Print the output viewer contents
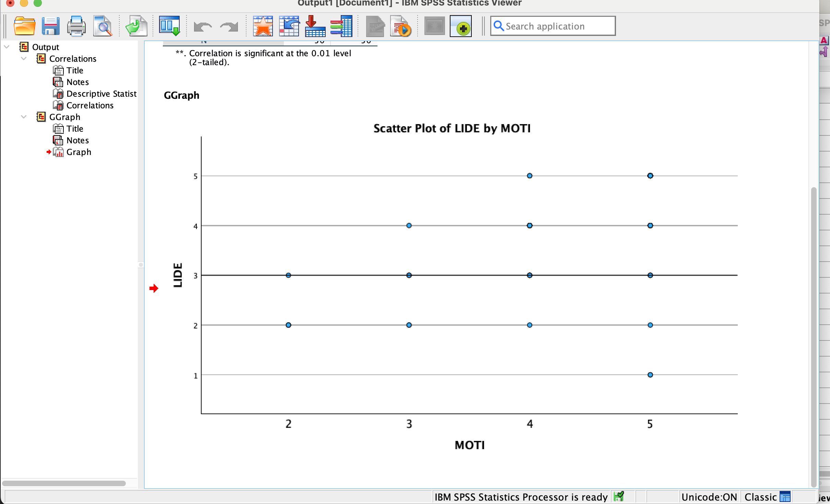 click(76, 26)
